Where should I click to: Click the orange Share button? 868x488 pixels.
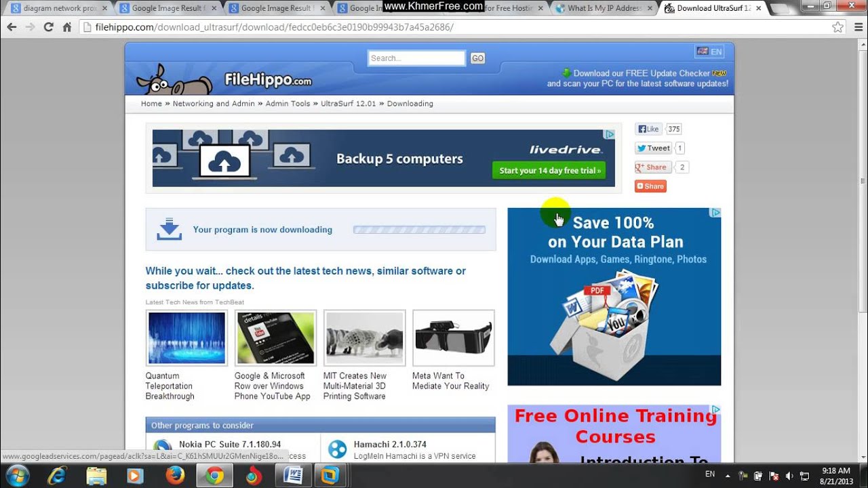[650, 186]
